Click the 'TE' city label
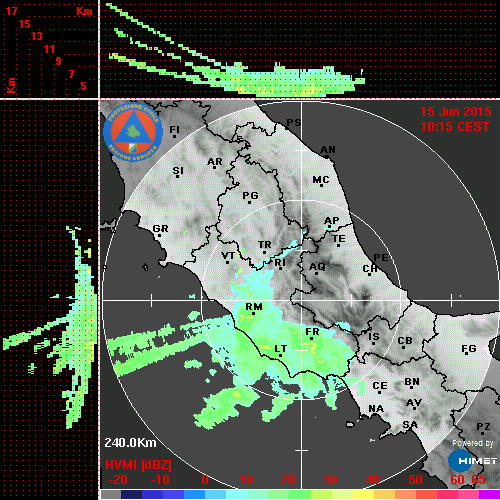Image resolution: width=500 pixels, height=500 pixels. click(339, 239)
